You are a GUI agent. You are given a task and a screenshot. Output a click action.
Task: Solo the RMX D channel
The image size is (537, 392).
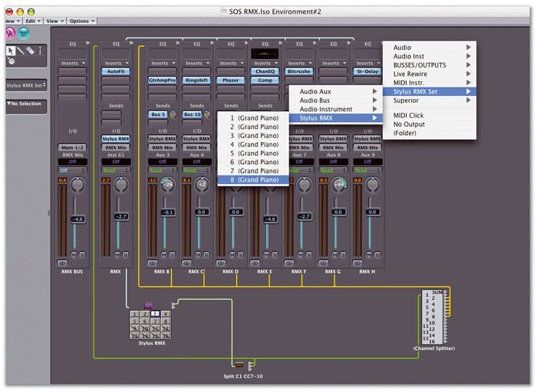point(240,255)
